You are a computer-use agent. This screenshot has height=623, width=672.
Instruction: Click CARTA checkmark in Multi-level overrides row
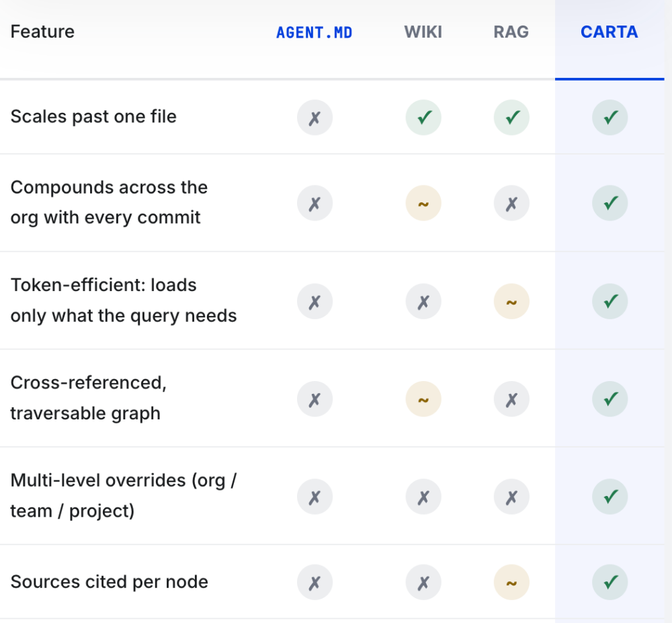[610, 497]
